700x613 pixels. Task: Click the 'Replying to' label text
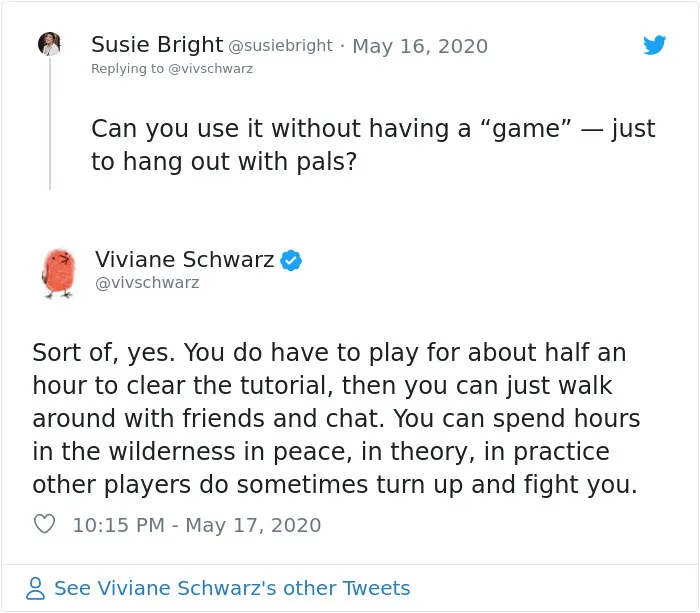point(127,69)
